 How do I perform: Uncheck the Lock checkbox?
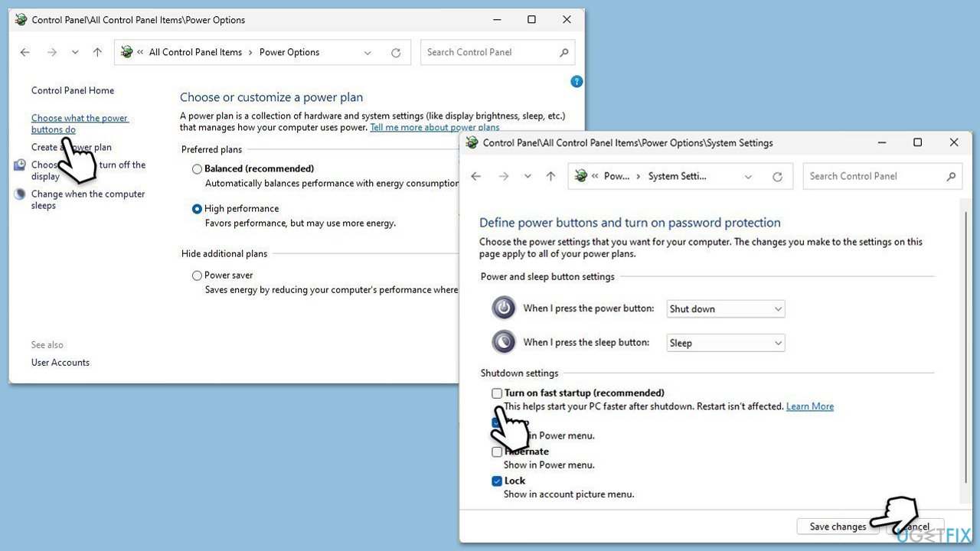[x=497, y=481]
